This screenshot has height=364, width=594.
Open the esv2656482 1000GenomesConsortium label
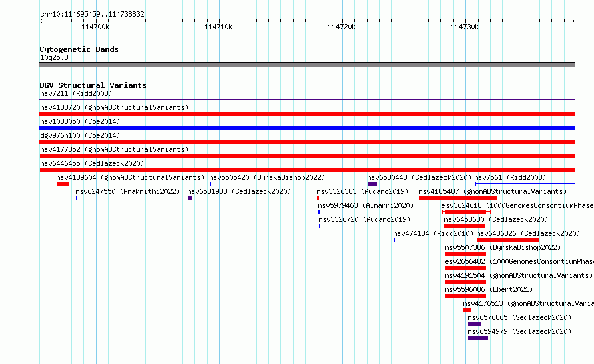519,261
